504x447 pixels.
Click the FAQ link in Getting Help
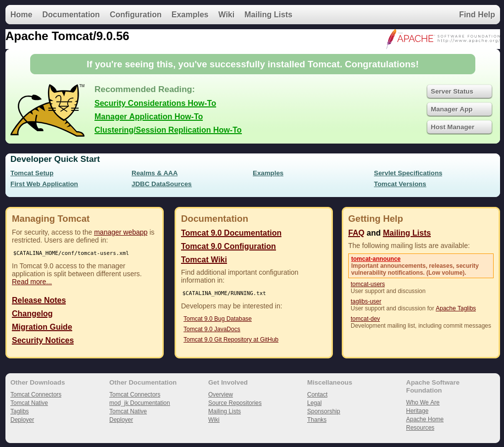click(x=356, y=233)
